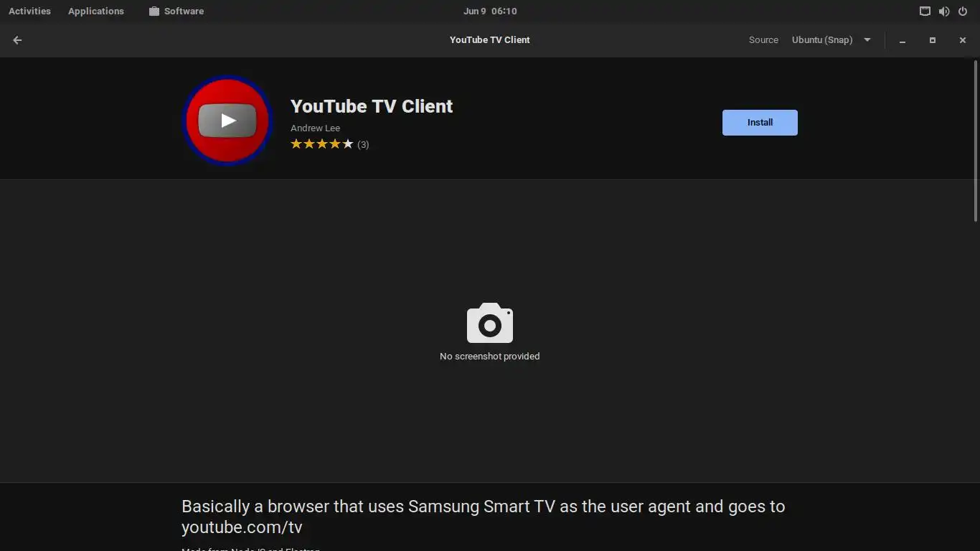Click the developer name Andrew Lee
980x551 pixels.
315,128
